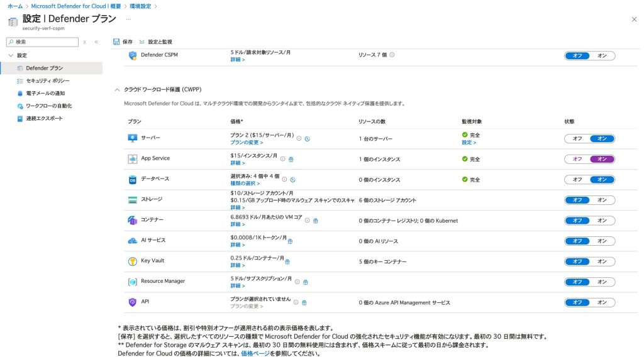Click into the 検索 search box

point(44,41)
